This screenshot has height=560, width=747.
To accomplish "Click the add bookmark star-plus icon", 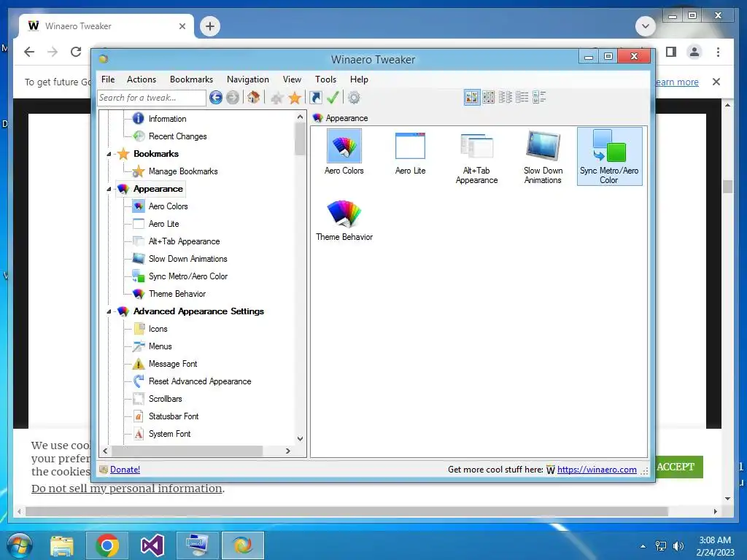I will 276,98.
